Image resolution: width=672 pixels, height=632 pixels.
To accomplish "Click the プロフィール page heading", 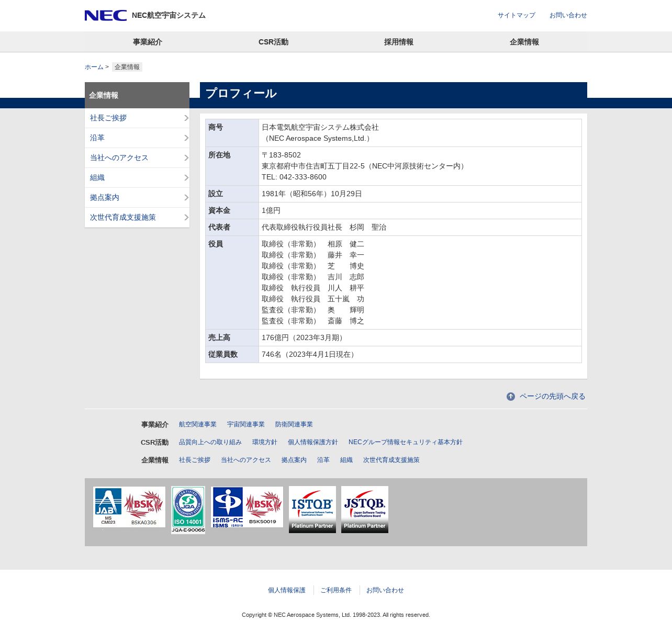I will point(241,94).
